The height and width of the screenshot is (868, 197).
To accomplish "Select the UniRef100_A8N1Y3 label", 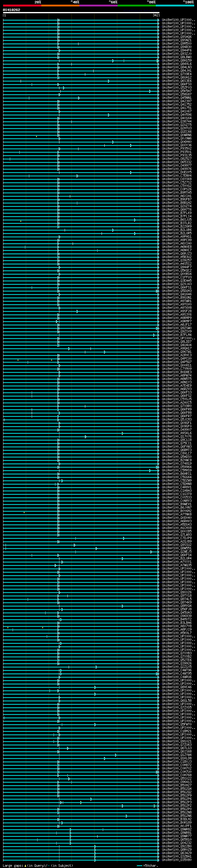I will [177, 382].
